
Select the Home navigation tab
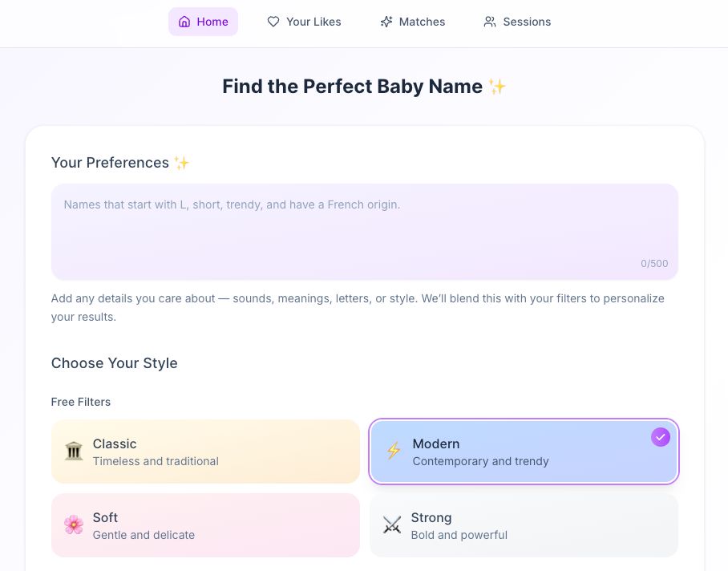point(204,22)
